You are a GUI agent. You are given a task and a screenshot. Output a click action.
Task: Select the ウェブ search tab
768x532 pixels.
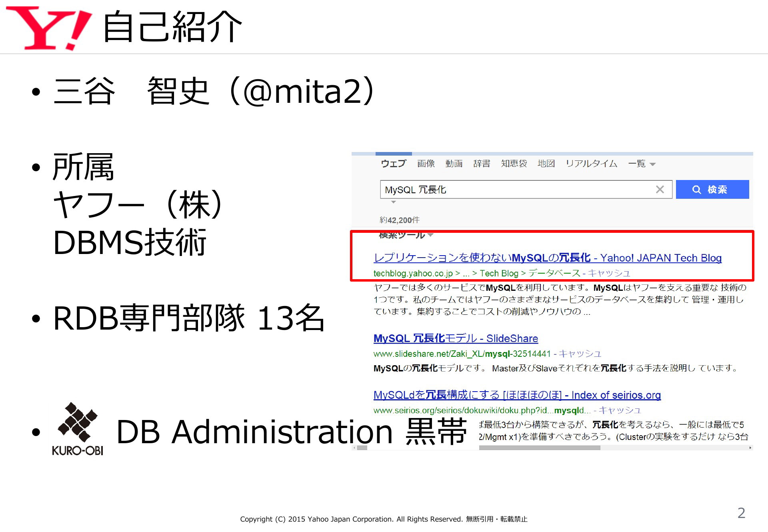point(393,164)
